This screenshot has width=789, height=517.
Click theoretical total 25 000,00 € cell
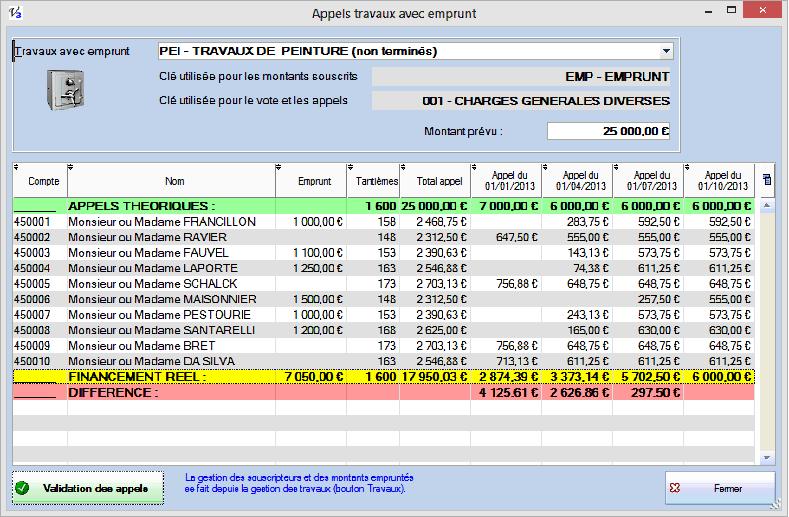[x=434, y=206]
